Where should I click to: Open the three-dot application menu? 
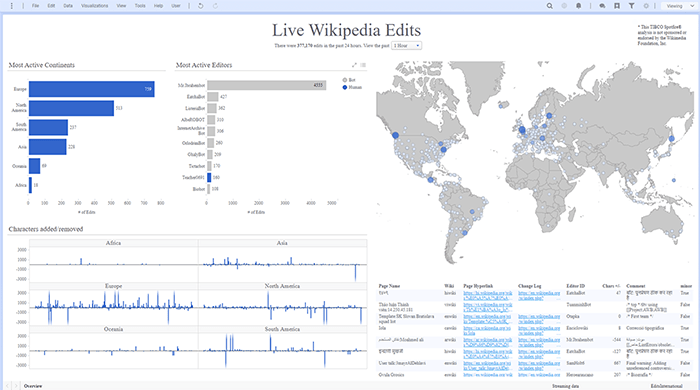click(12, 6)
